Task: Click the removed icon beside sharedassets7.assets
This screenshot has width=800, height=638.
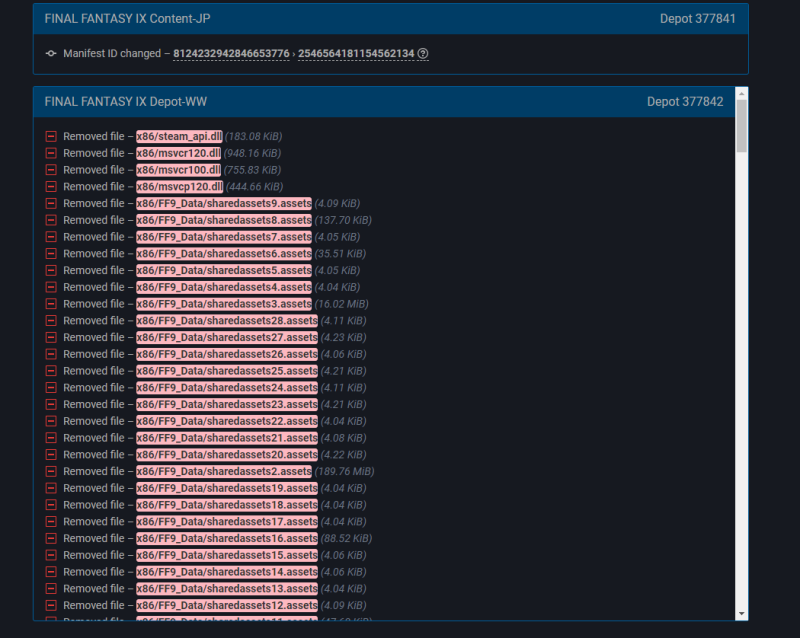Action: (x=51, y=237)
